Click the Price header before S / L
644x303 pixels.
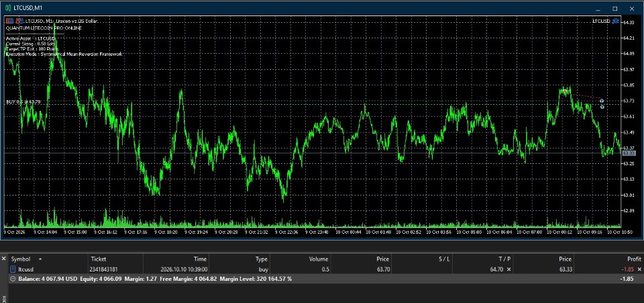383,259
